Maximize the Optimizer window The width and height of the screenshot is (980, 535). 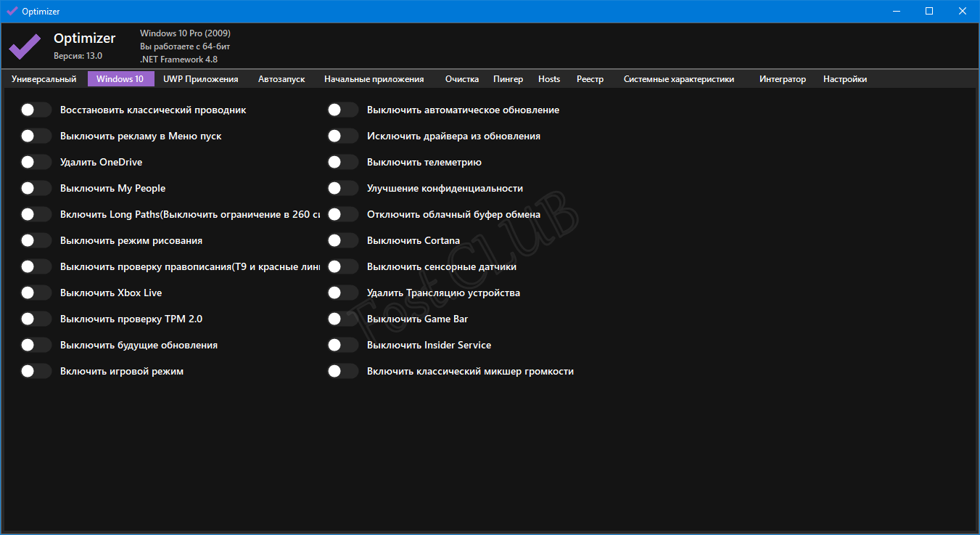point(929,11)
